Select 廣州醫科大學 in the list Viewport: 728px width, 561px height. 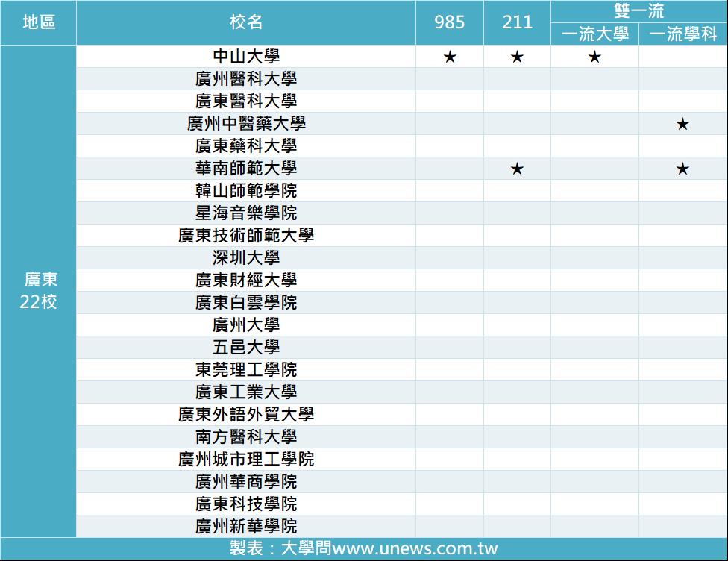pyautogui.click(x=246, y=78)
